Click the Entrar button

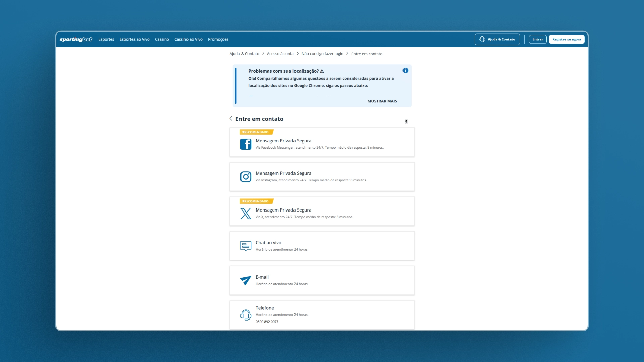tap(538, 39)
